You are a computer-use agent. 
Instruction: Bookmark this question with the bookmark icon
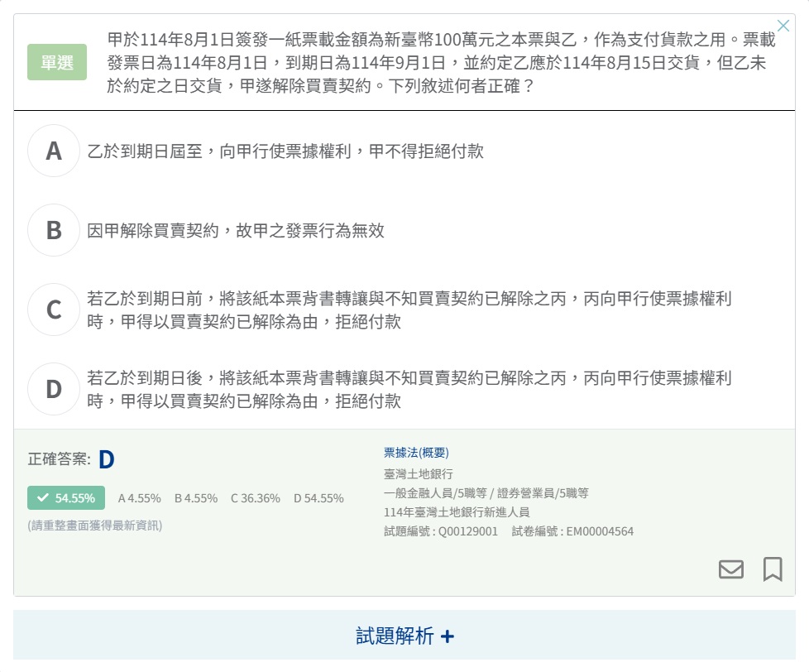point(772,569)
